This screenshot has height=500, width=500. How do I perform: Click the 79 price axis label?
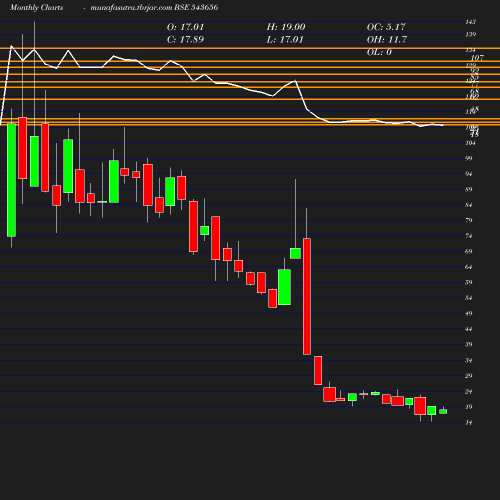[x=469, y=220]
